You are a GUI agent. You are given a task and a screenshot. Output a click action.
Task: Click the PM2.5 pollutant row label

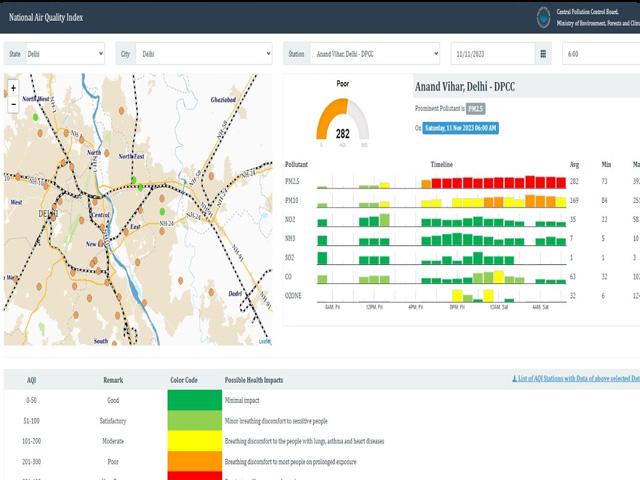click(292, 181)
